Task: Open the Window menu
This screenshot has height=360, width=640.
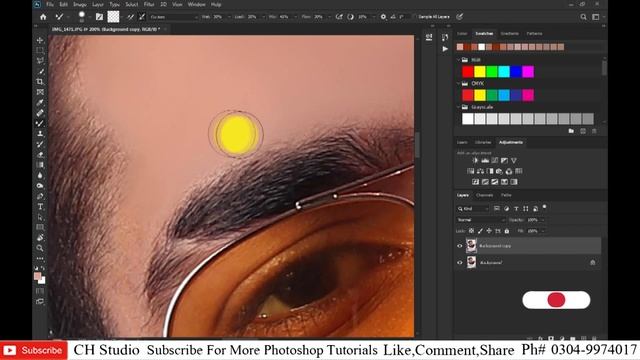Action: tap(196, 4)
